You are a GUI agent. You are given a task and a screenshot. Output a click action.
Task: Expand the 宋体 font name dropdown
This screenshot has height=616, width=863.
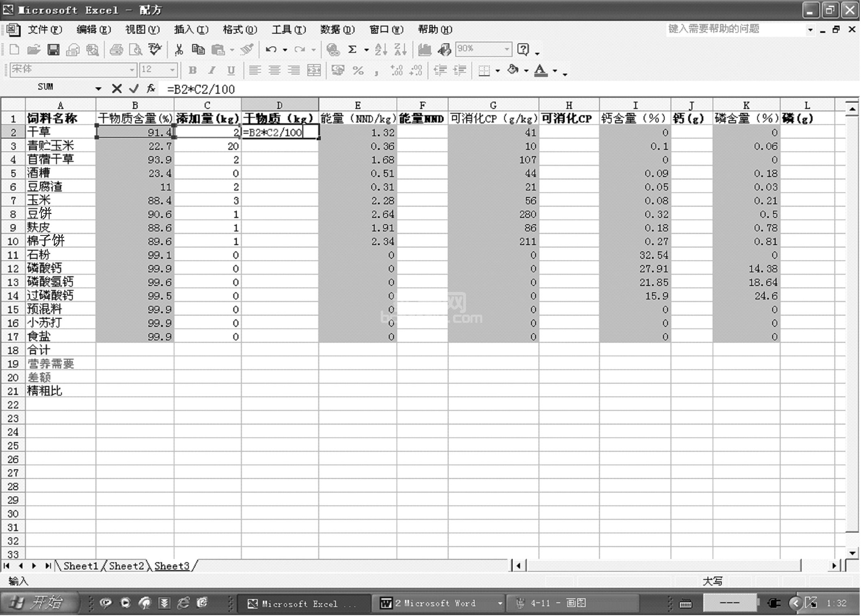(132, 70)
